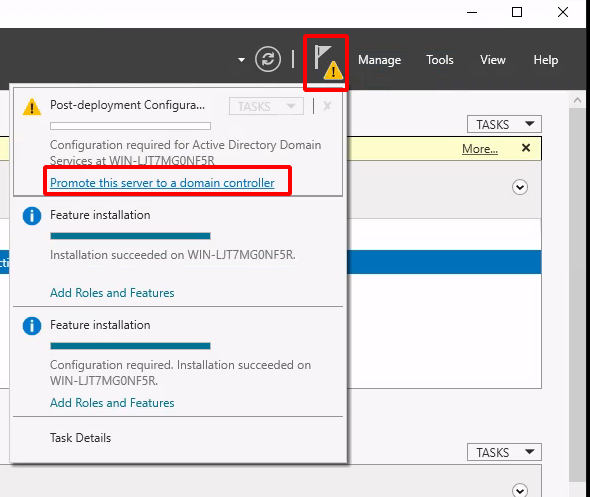The height and width of the screenshot is (497, 590).
Task: Open the Tools menu
Action: [x=439, y=60]
